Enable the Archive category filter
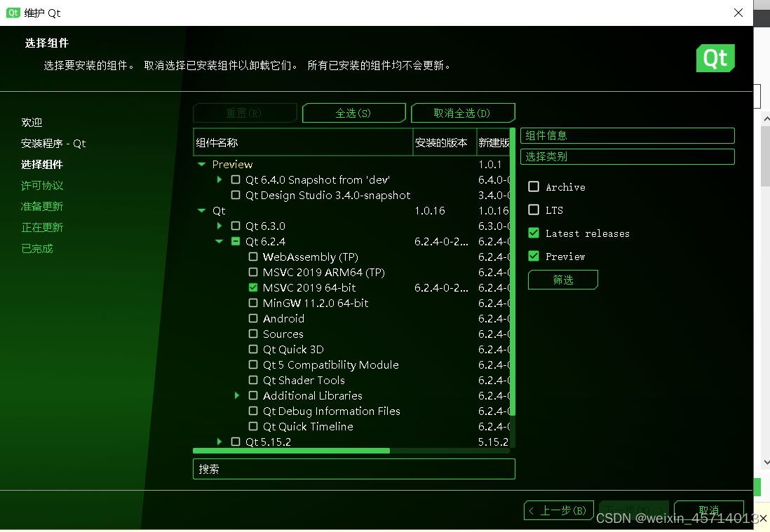770x532 pixels. click(x=534, y=186)
